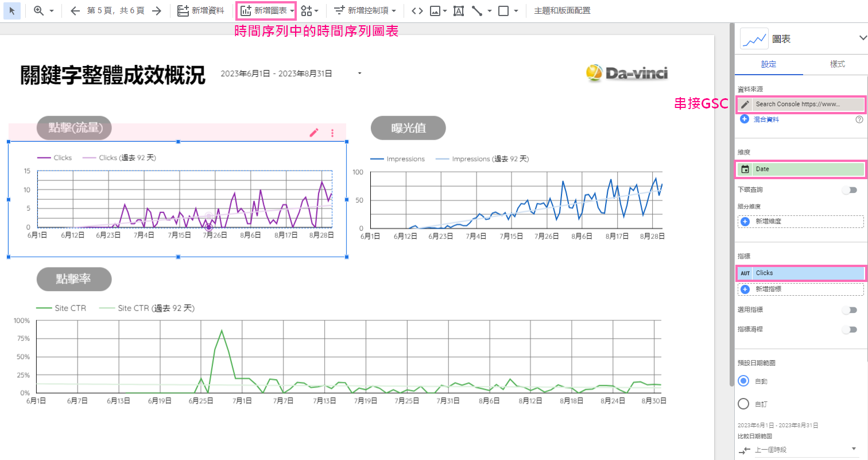Open the 主題和版面配置 theme and layout panel

(561, 11)
